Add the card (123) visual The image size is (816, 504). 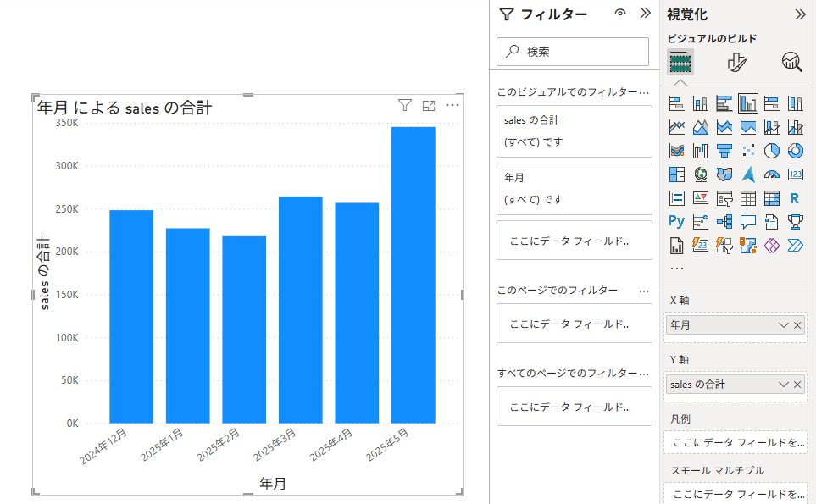pyautogui.click(x=795, y=174)
